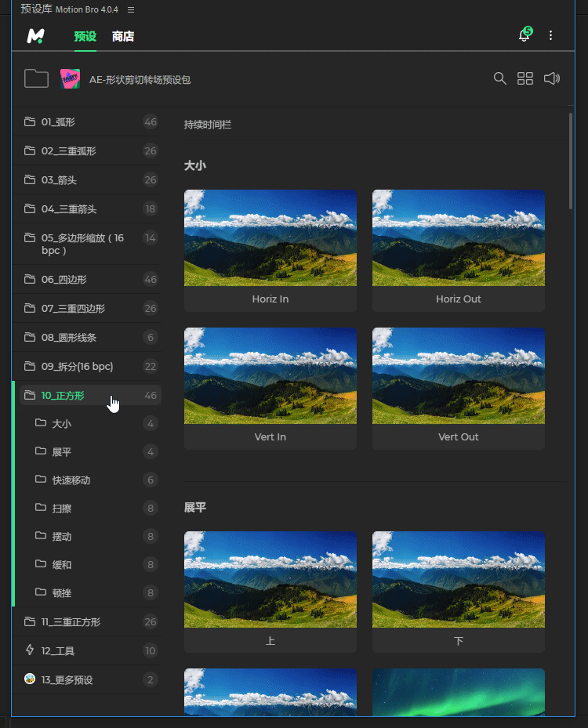Click the folder icon next to 08_圆形线条
The height and width of the screenshot is (728, 588).
(x=30, y=337)
